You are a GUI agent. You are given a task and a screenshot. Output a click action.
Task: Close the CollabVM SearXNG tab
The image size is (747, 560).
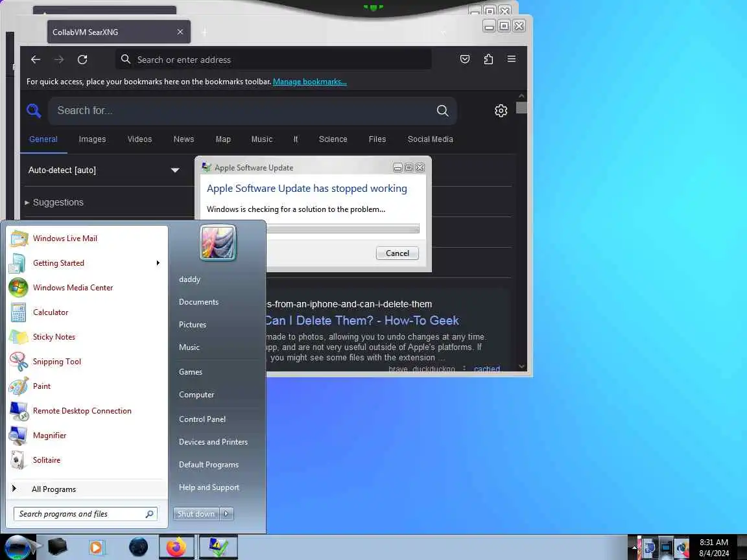point(180,32)
